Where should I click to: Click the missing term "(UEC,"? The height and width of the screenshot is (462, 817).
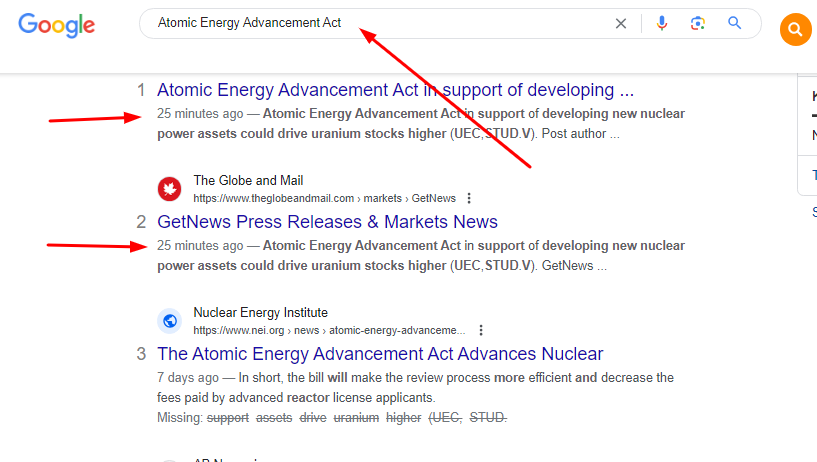(x=445, y=418)
